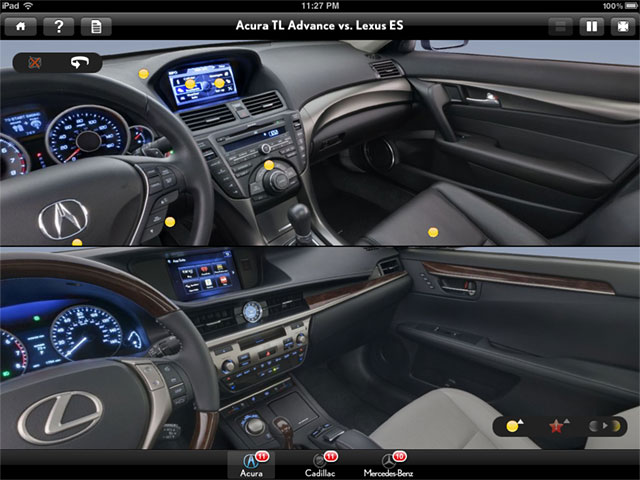Image resolution: width=640 pixels, height=480 pixels.
Task: Tap yellow hotspot below Acura steering logo
Action: click(x=76, y=242)
